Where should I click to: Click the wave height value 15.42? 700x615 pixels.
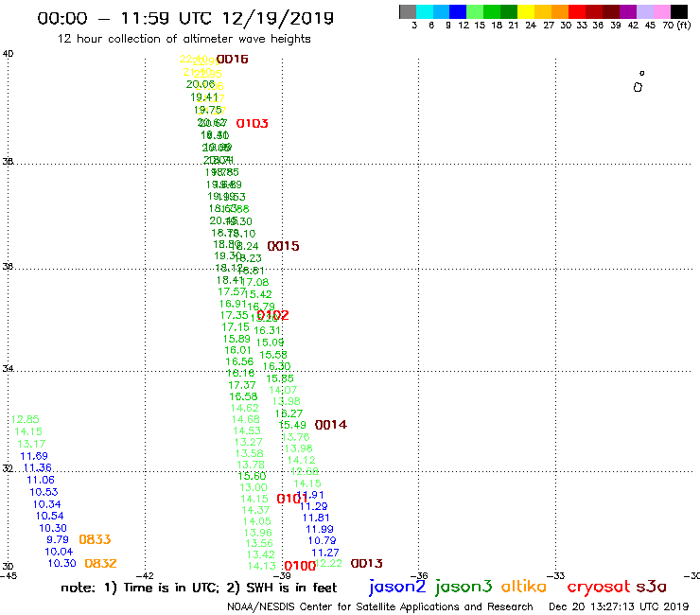tap(258, 294)
